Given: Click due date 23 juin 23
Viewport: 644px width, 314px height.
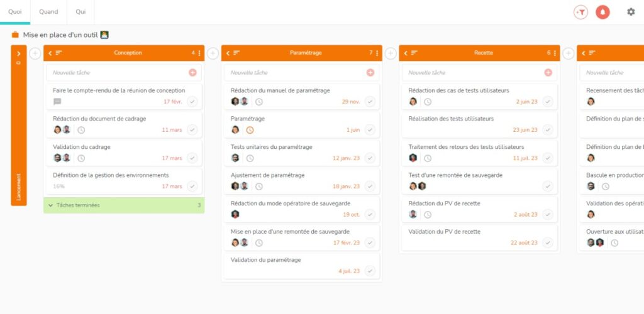Looking at the screenshot, I should click(525, 130).
